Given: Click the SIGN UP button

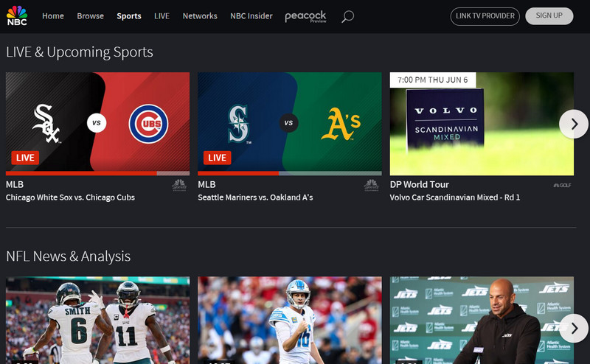Looking at the screenshot, I should coord(549,15).
